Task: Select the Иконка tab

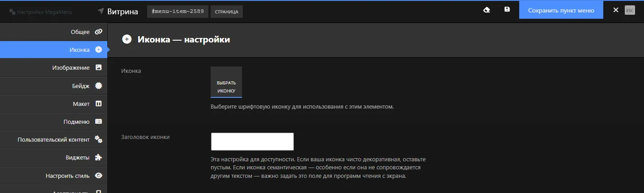Action: (54, 50)
